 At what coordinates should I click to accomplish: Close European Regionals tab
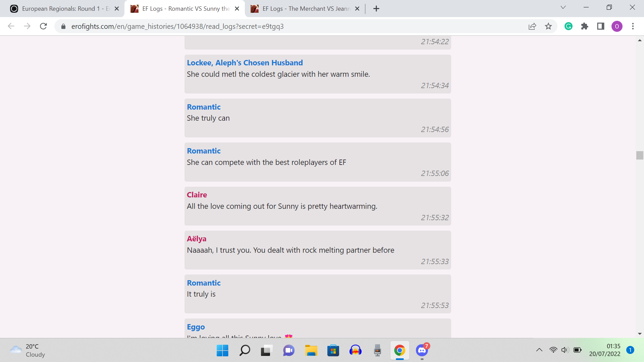coord(117,9)
